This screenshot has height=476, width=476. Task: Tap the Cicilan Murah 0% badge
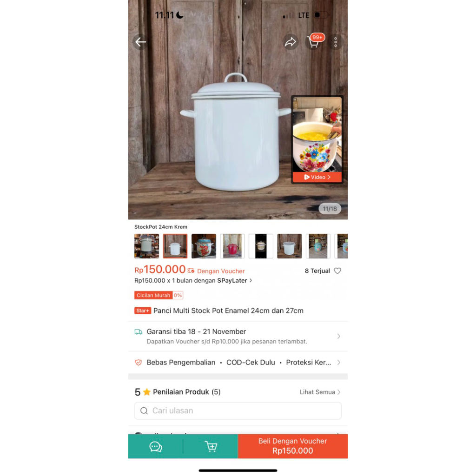(x=159, y=295)
